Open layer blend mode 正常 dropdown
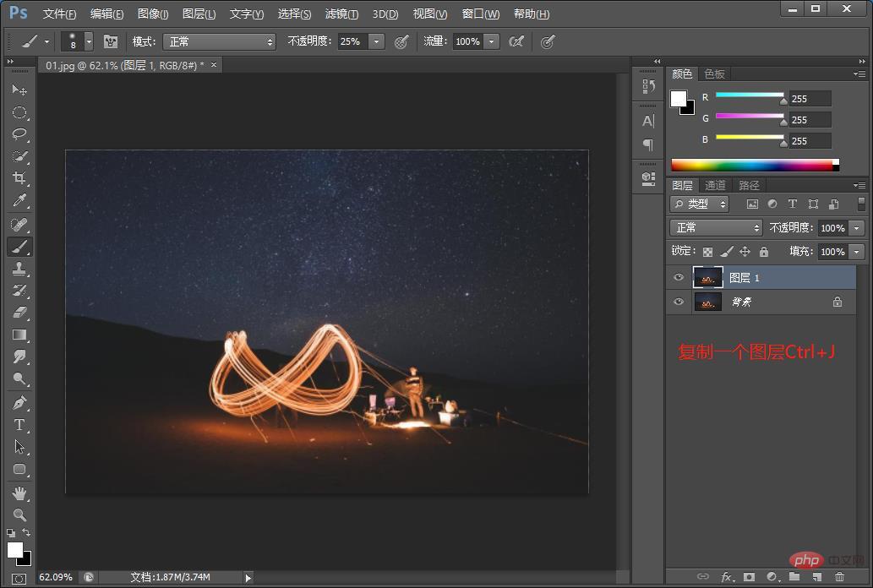This screenshot has width=873, height=588. [716, 228]
